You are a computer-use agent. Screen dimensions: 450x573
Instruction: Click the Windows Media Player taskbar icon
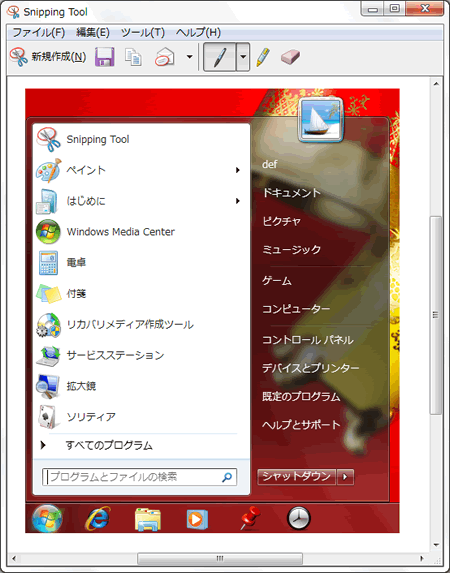point(197,519)
